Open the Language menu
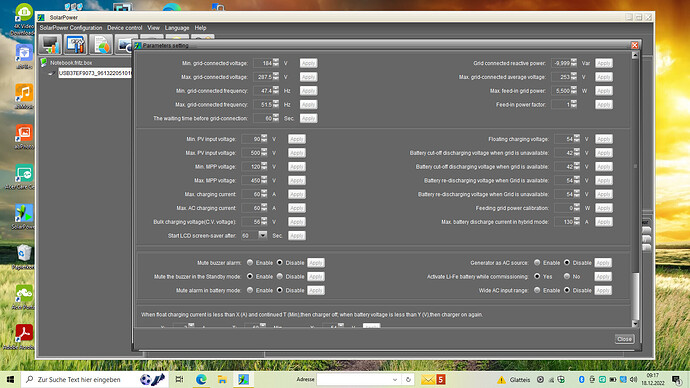Screen dimensions: 690x388 coord(177,28)
